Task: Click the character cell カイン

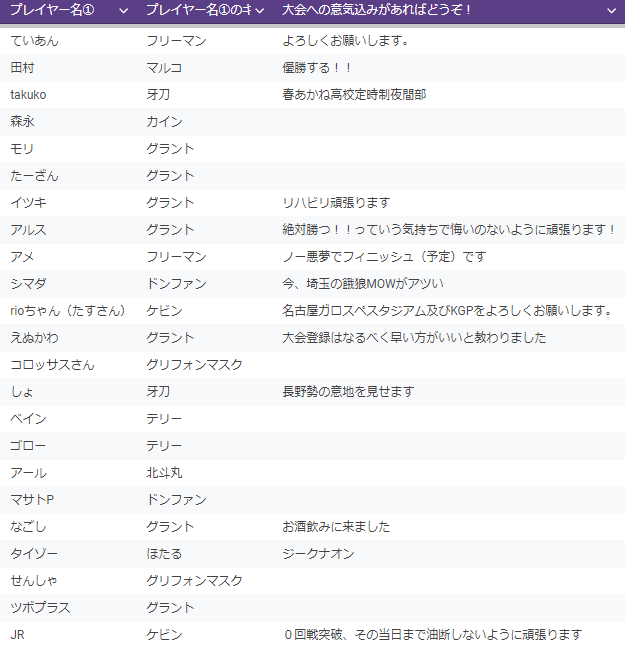Action: click(164, 122)
